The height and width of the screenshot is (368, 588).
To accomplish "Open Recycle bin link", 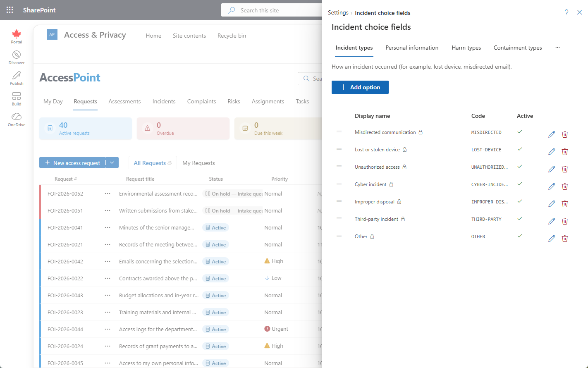I will [x=232, y=36].
